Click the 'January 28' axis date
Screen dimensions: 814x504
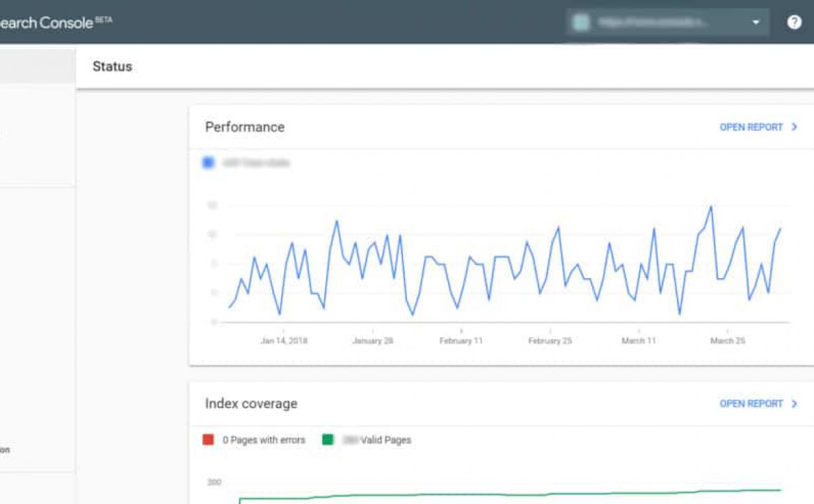373,341
